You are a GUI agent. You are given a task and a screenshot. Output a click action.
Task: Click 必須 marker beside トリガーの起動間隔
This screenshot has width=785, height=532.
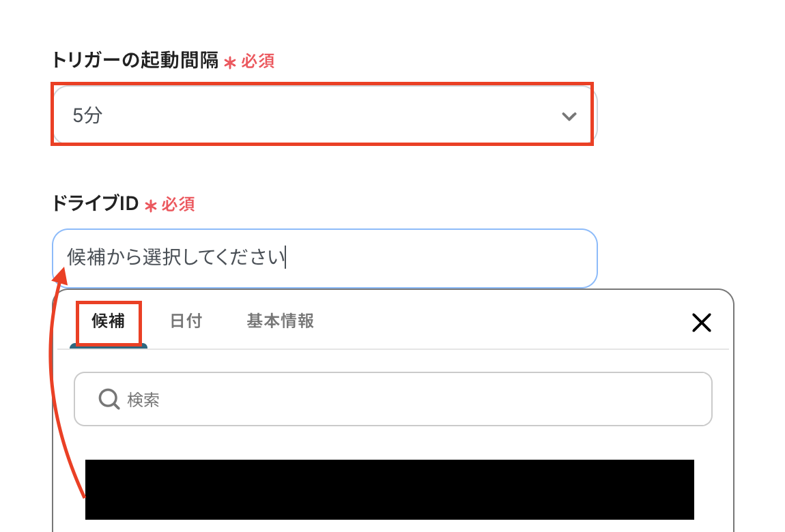[x=258, y=61]
